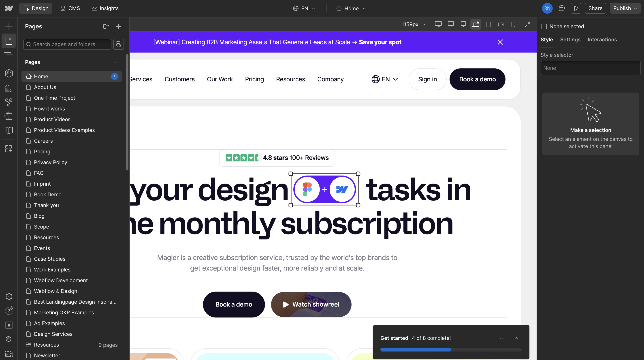Screen dimensions: 644x360
Task: Switch to the mobile landscape breakpoint
Action: (501, 24)
